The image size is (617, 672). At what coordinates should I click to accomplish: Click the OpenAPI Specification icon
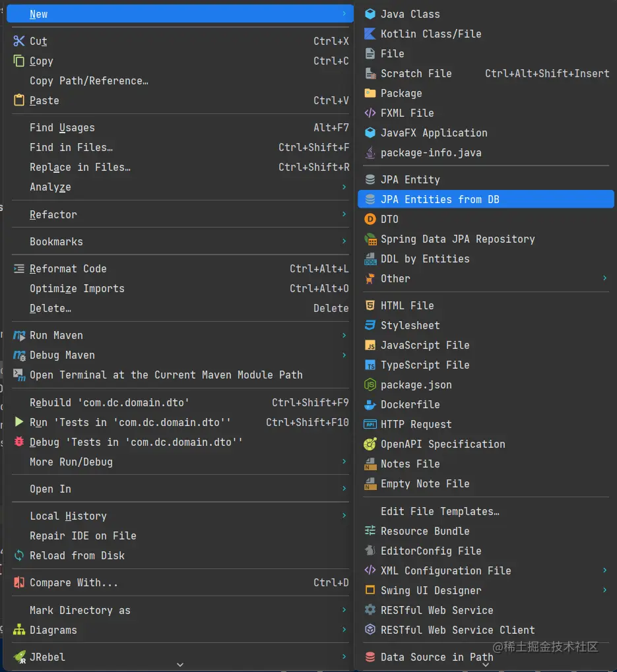coord(370,444)
